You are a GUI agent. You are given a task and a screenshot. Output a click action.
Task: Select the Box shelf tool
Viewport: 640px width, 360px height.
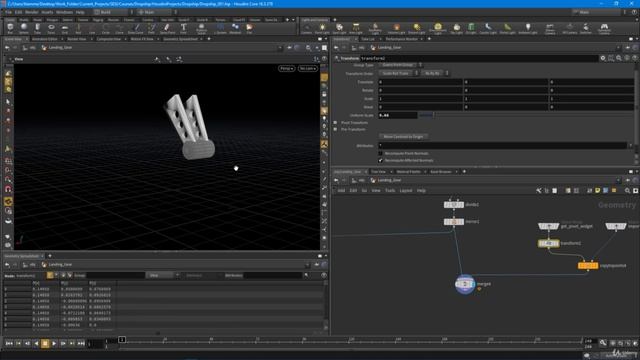(x=10, y=28)
